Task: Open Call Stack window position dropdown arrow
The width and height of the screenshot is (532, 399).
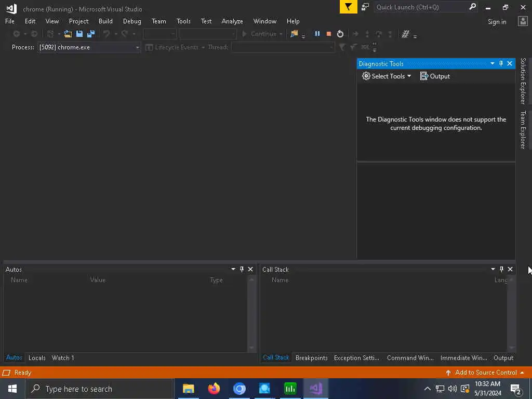Action: click(493, 269)
